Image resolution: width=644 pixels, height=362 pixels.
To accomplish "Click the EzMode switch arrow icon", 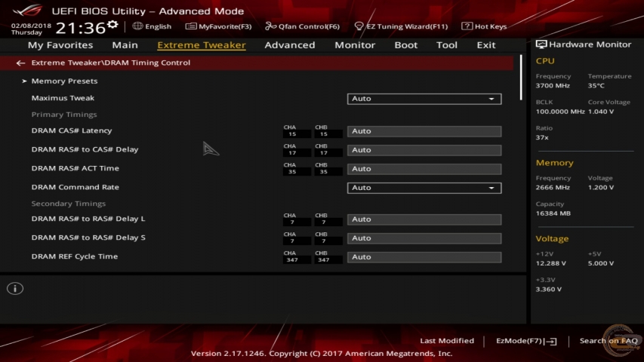I will pyautogui.click(x=551, y=341).
